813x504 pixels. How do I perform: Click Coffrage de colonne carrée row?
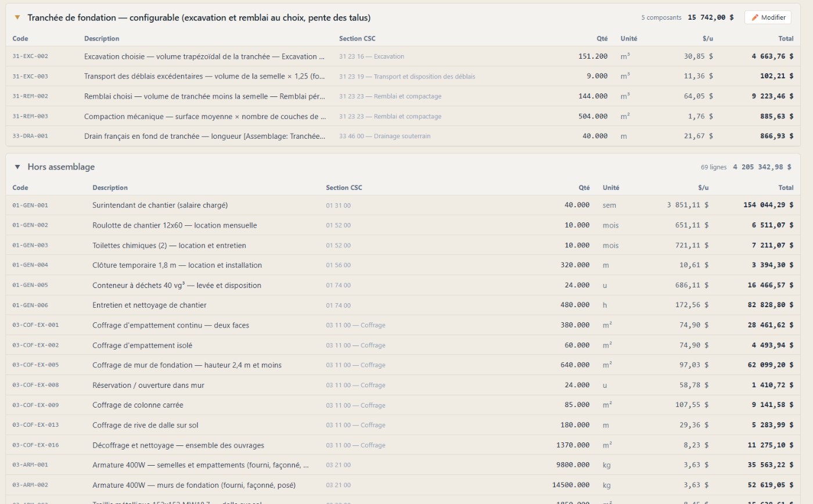point(403,405)
